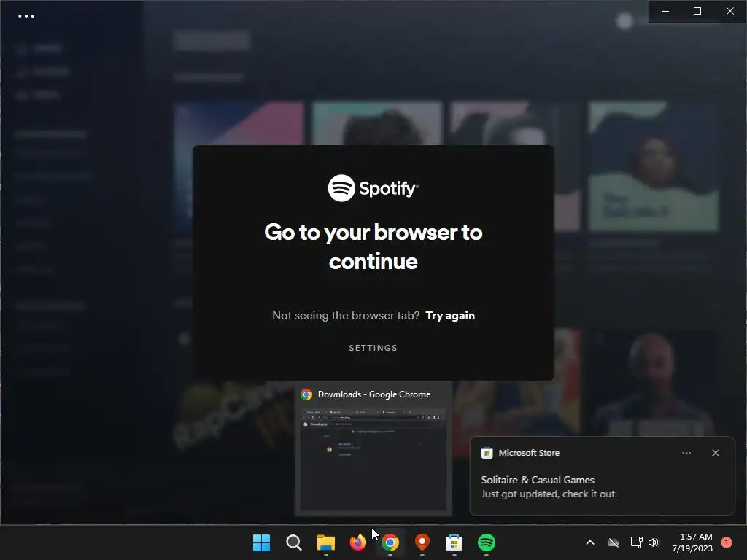This screenshot has width=747, height=560.
Task: Click the Chrome icon in the preview title
Action: (x=306, y=394)
